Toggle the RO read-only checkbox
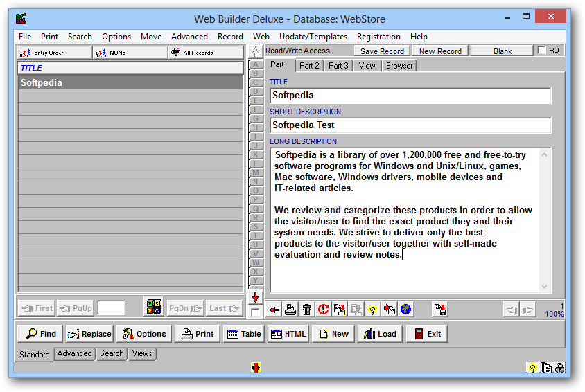 pos(542,51)
